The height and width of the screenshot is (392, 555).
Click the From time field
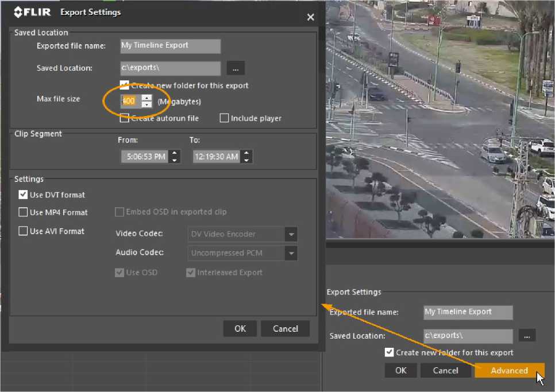click(x=144, y=157)
